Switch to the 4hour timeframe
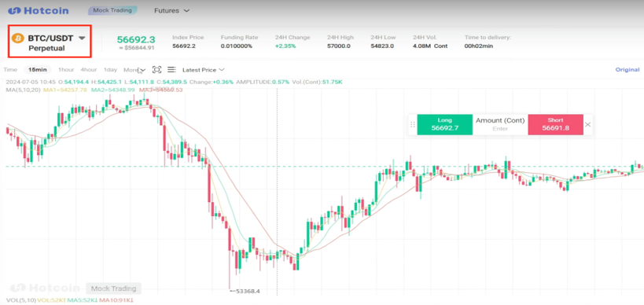The height and width of the screenshot is (305, 644). [89, 70]
